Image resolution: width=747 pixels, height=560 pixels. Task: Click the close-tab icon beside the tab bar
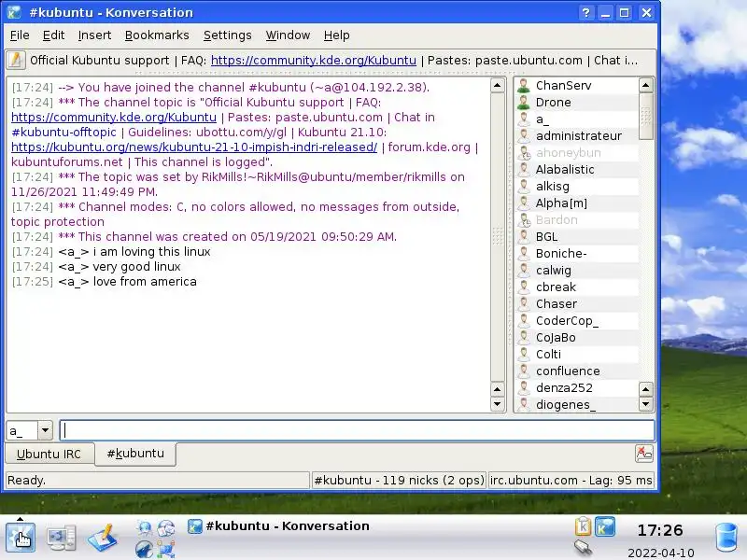[x=644, y=454]
